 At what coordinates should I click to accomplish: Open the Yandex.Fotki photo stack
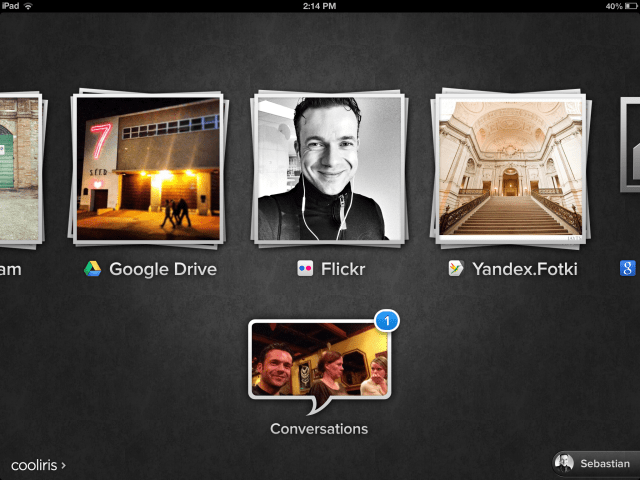click(511, 168)
